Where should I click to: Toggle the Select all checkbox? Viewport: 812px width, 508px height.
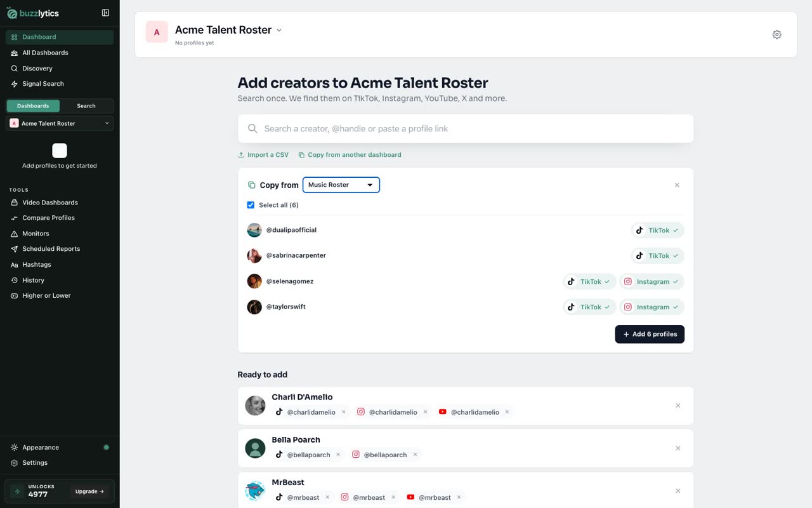251,205
